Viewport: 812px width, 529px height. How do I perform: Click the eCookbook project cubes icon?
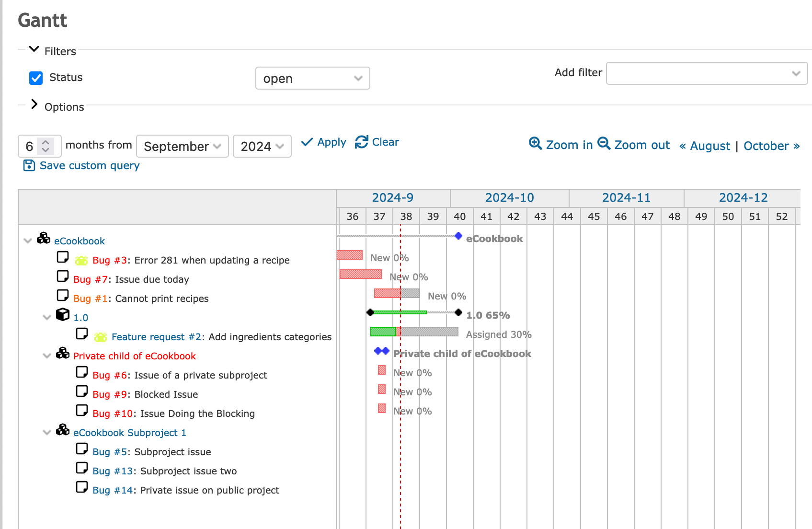click(44, 238)
